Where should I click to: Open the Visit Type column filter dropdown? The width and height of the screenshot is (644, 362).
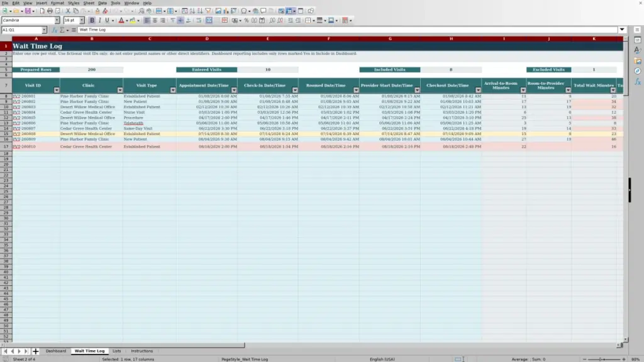tap(173, 90)
